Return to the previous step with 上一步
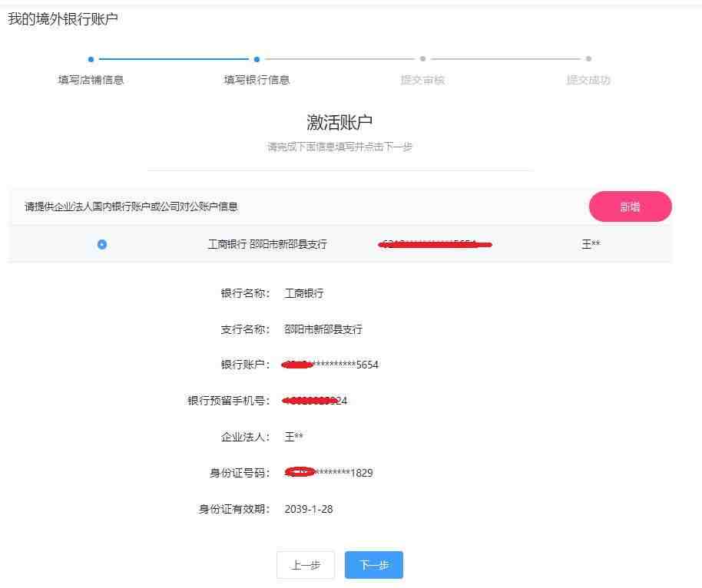Image resolution: width=702 pixels, height=588 pixels. pos(306,565)
